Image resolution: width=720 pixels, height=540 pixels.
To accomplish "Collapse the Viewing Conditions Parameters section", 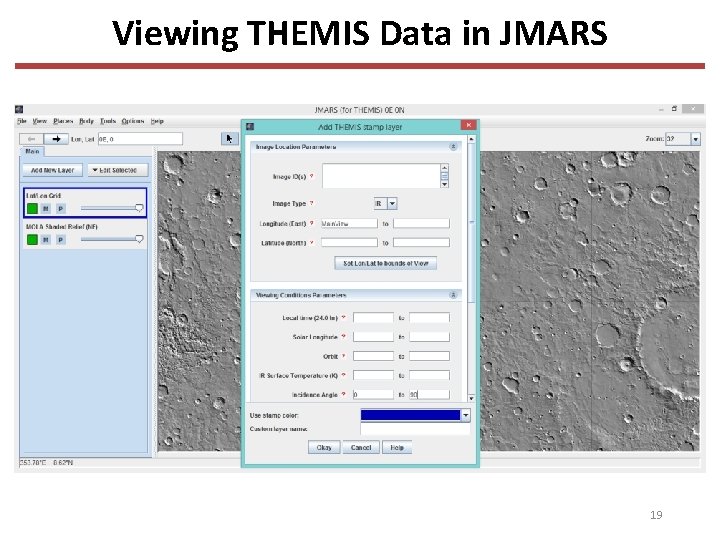I will [453, 295].
